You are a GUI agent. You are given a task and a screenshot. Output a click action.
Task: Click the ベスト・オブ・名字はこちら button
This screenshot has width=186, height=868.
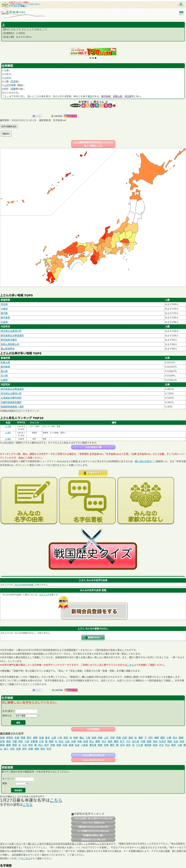pos(93,823)
